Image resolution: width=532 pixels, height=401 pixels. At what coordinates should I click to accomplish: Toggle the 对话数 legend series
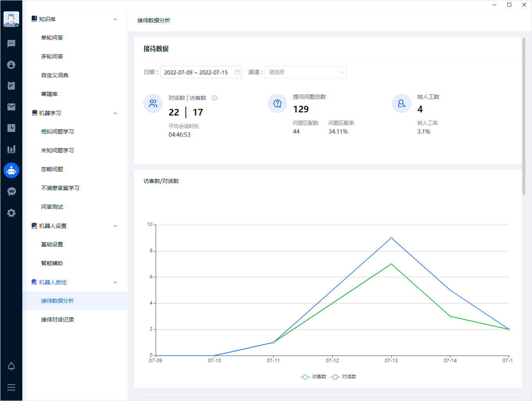[x=343, y=377]
